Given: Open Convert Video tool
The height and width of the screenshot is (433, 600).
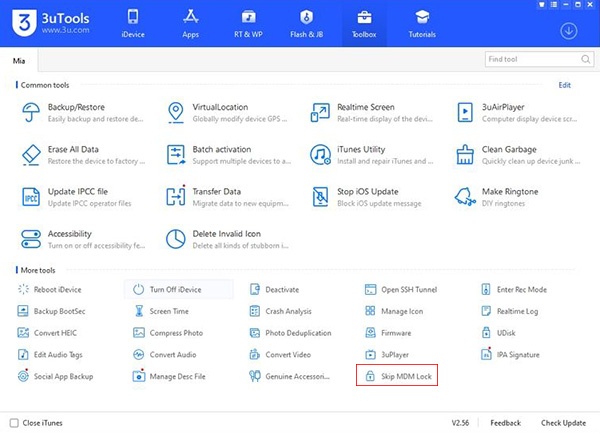Looking at the screenshot, I should point(280,355).
